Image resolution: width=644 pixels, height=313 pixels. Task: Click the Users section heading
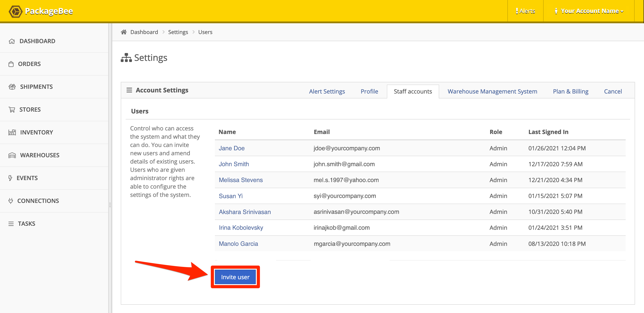(x=140, y=111)
